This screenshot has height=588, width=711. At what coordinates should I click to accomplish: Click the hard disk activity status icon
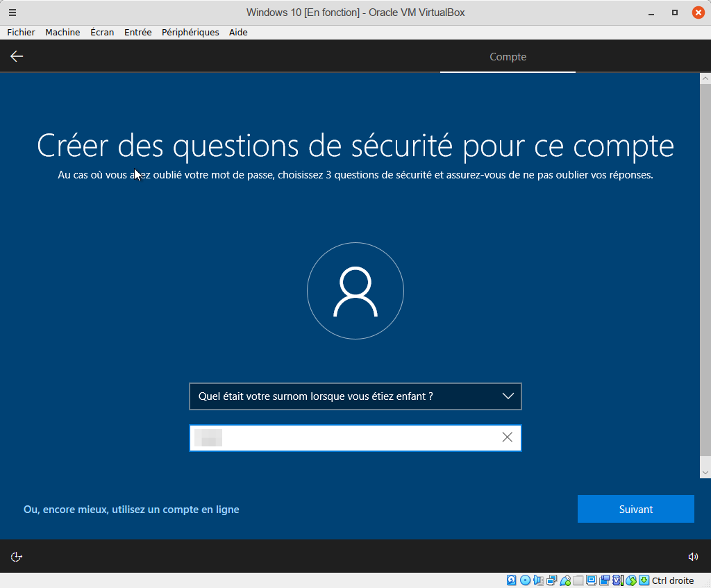pyautogui.click(x=512, y=580)
